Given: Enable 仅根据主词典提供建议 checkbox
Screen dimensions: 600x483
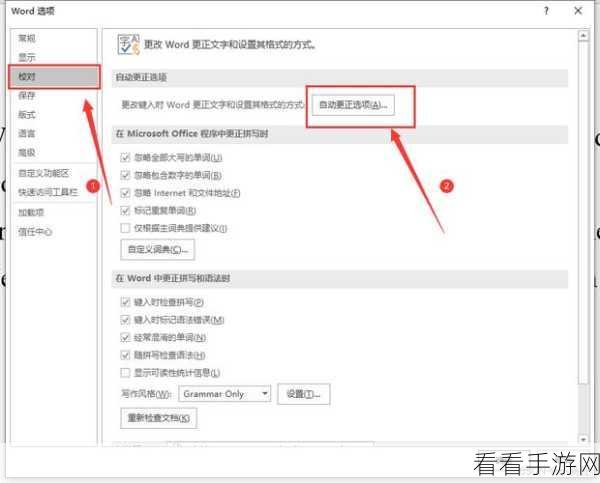Looking at the screenshot, I should (x=125, y=228).
